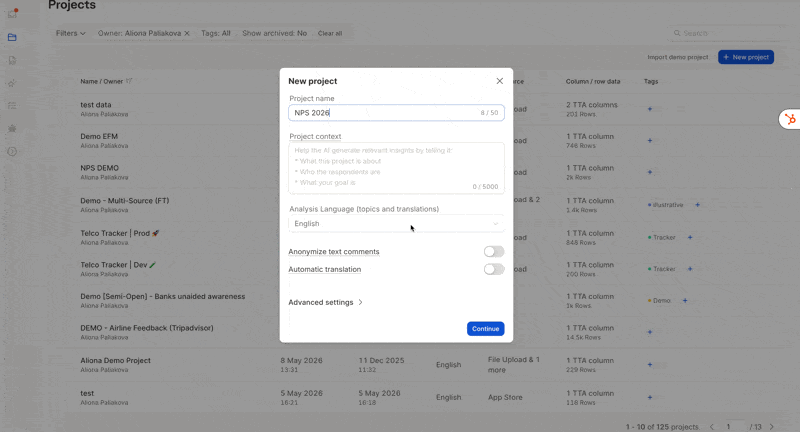The image size is (800, 432).
Task: Click the Tags: All filter
Action: 216,33
